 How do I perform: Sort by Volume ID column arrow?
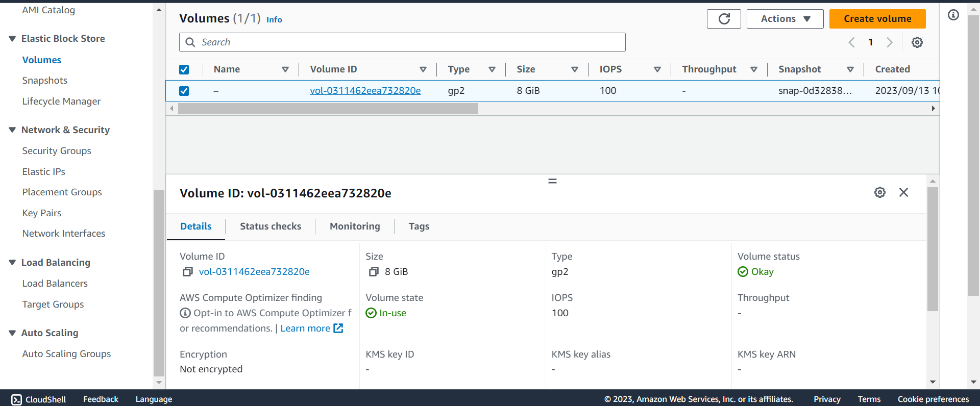pos(423,69)
